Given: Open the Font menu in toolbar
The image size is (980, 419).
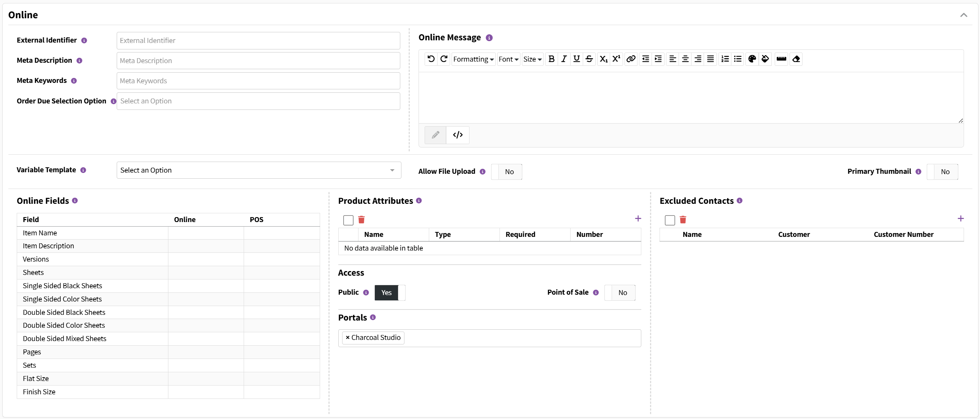Looking at the screenshot, I should (508, 59).
